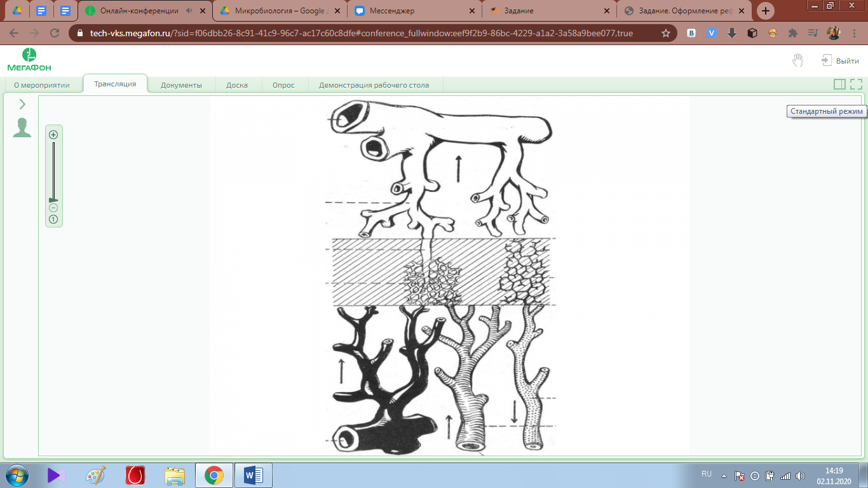Close the Мессенджер tab
868x488 pixels.
(472, 11)
